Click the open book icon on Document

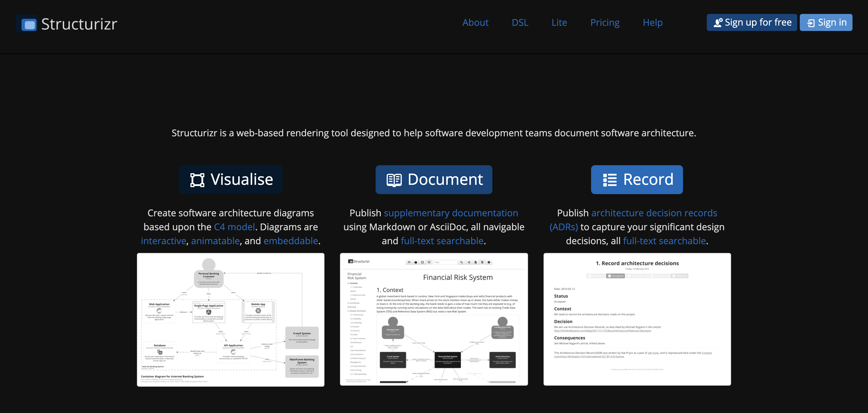tap(394, 180)
